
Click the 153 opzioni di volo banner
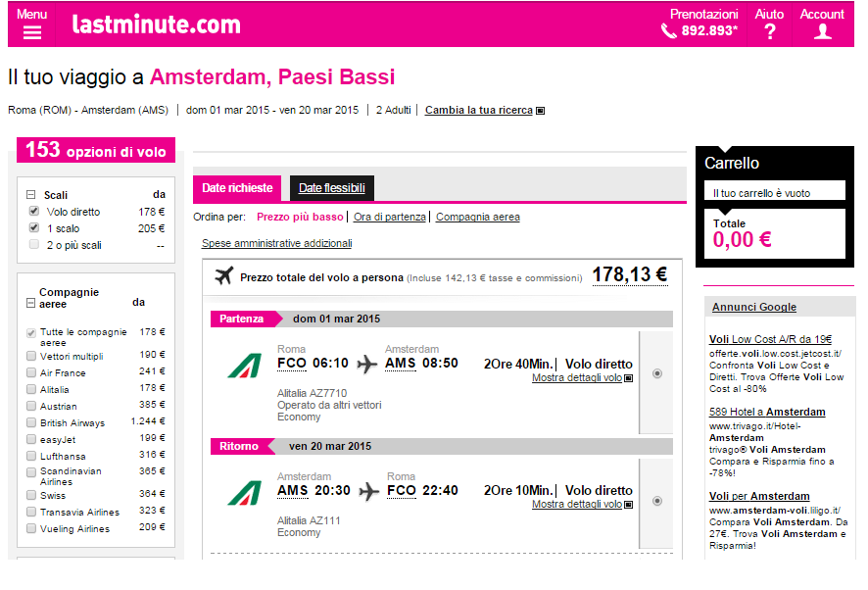pyautogui.click(x=96, y=150)
